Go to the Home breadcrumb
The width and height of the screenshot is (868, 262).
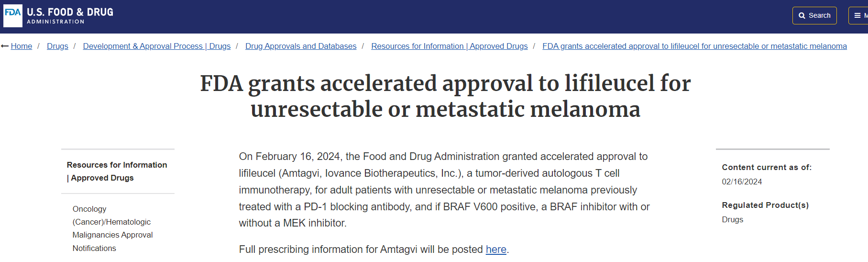22,46
